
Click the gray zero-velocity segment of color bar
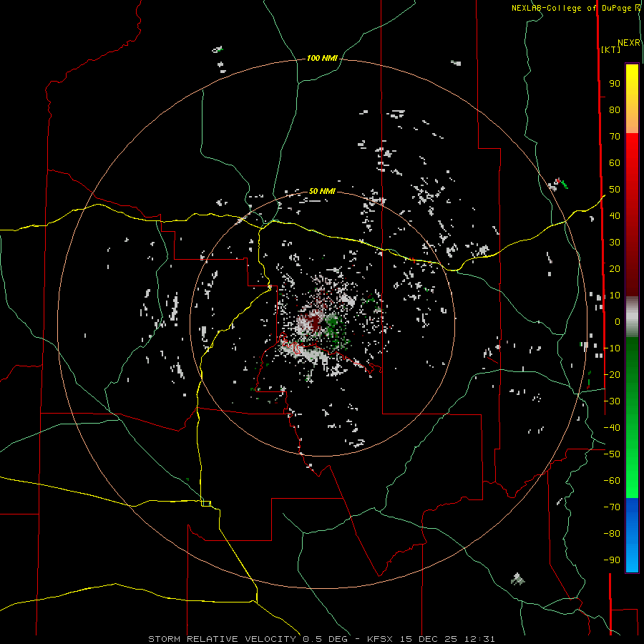click(x=632, y=317)
